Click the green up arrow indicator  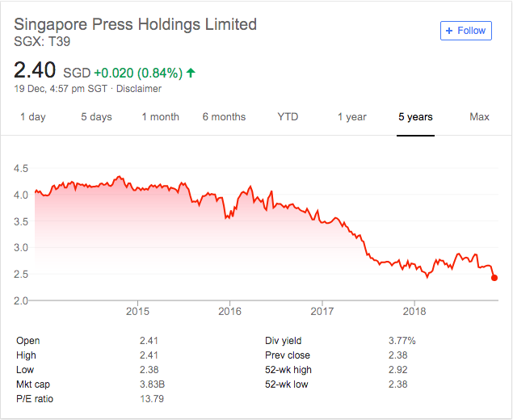click(x=191, y=73)
